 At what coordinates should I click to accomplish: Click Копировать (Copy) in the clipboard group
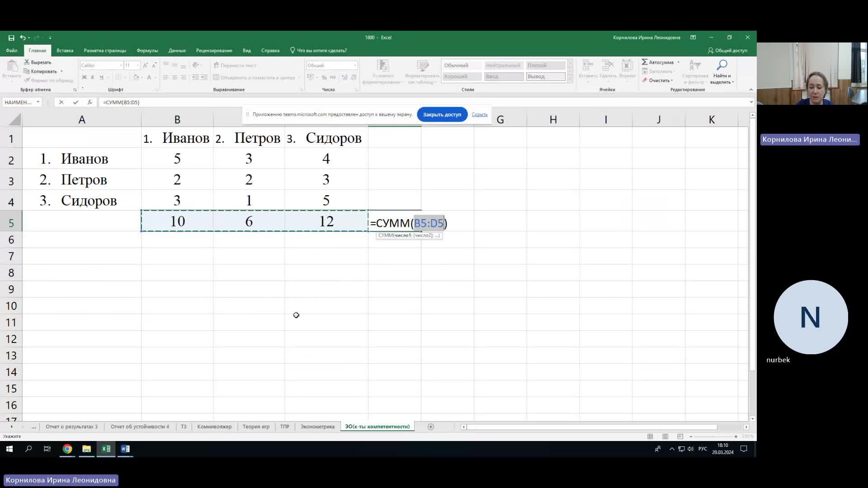coord(40,71)
